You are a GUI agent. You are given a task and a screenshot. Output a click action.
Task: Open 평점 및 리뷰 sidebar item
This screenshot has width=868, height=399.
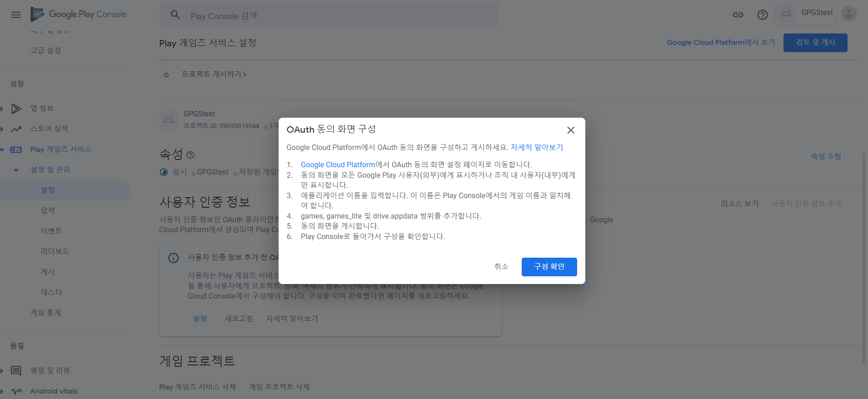tap(50, 370)
